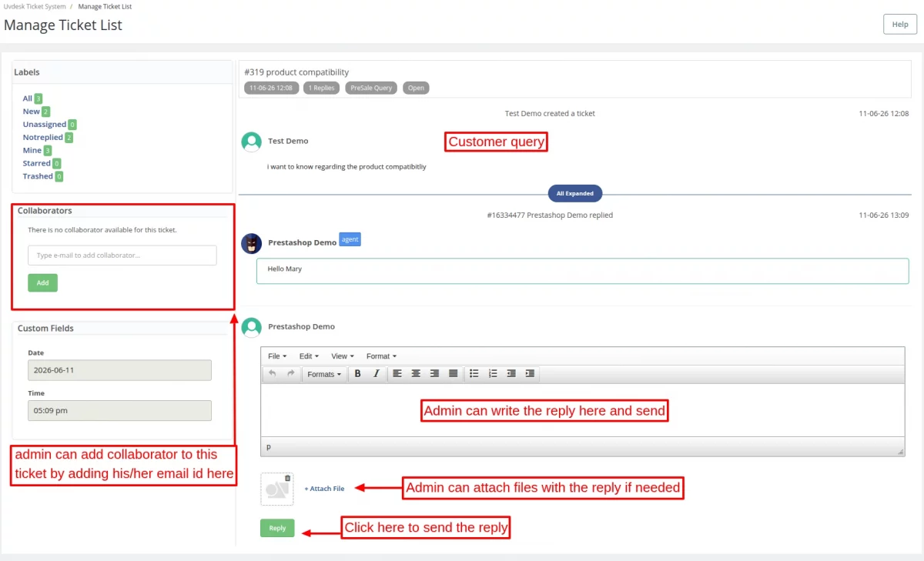Toggle bold formatting in reply editor
Screen dimensions: 924x561
point(357,374)
